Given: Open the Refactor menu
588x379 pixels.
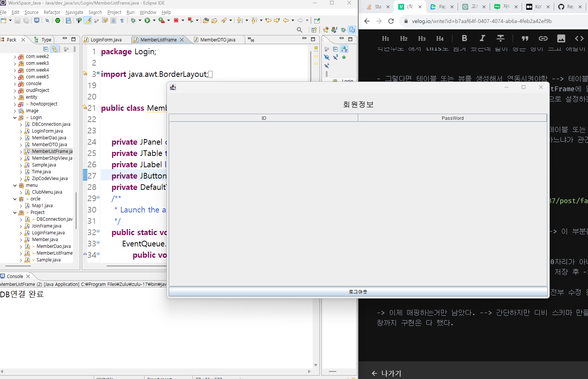Looking at the screenshot, I should coord(52,12).
